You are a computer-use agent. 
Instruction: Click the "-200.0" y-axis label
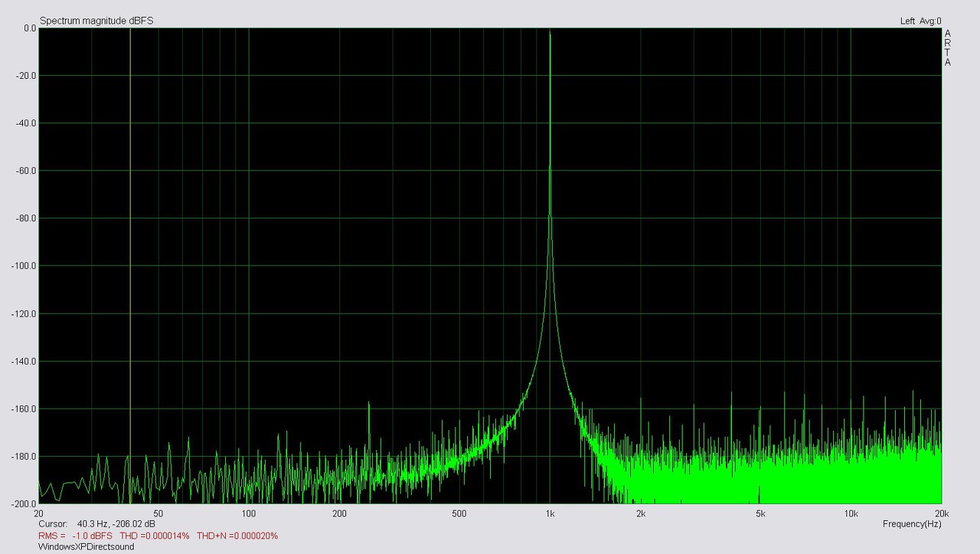24,503
